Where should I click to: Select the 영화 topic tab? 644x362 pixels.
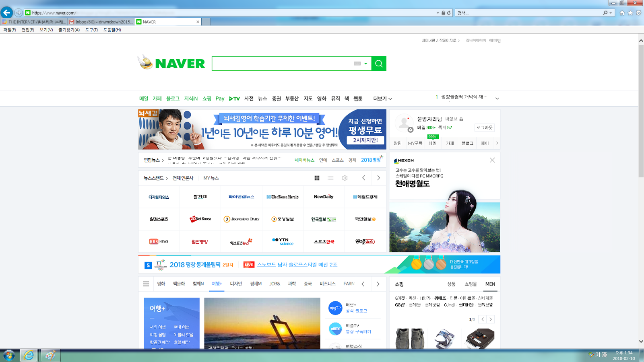[x=161, y=284]
